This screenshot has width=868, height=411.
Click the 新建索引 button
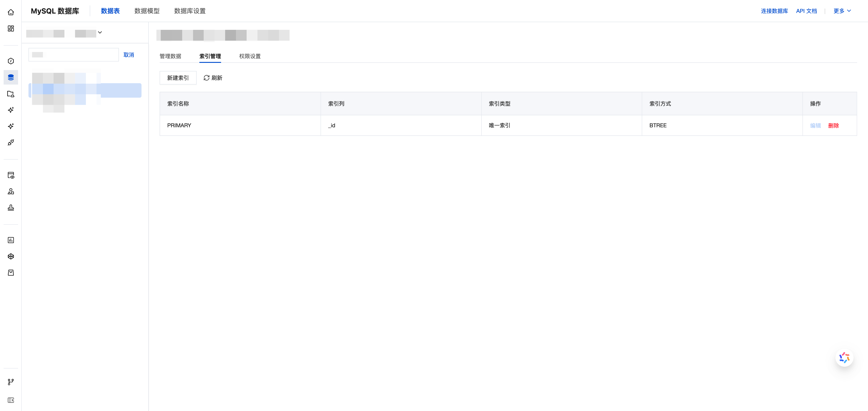point(178,78)
